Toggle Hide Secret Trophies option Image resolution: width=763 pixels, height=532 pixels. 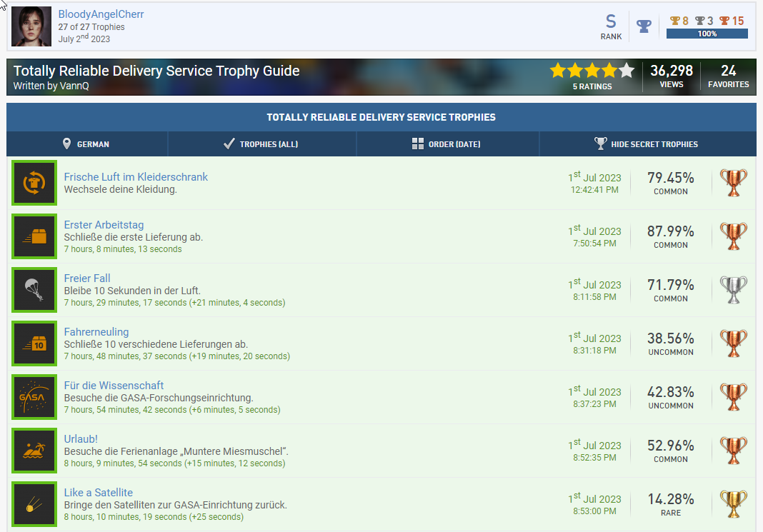646,144
